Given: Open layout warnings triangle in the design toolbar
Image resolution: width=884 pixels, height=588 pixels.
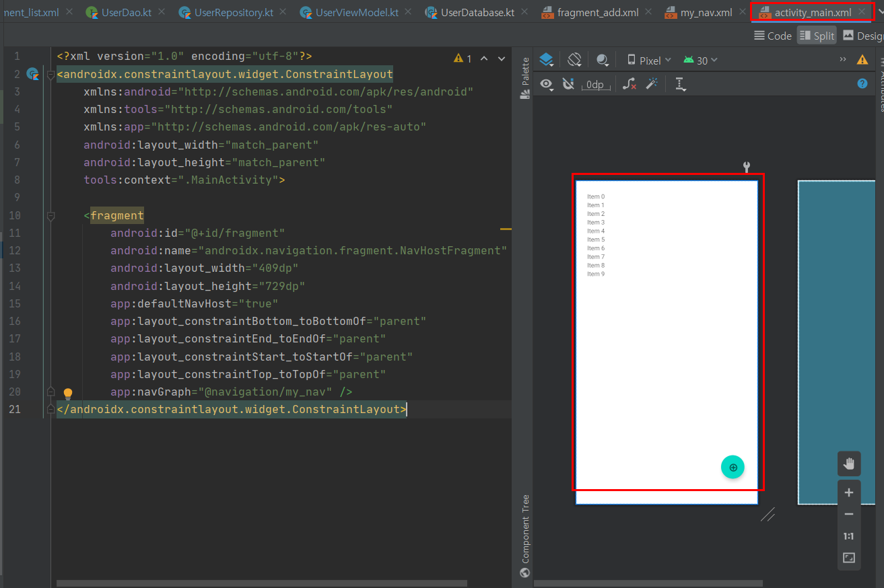Looking at the screenshot, I should [862, 60].
